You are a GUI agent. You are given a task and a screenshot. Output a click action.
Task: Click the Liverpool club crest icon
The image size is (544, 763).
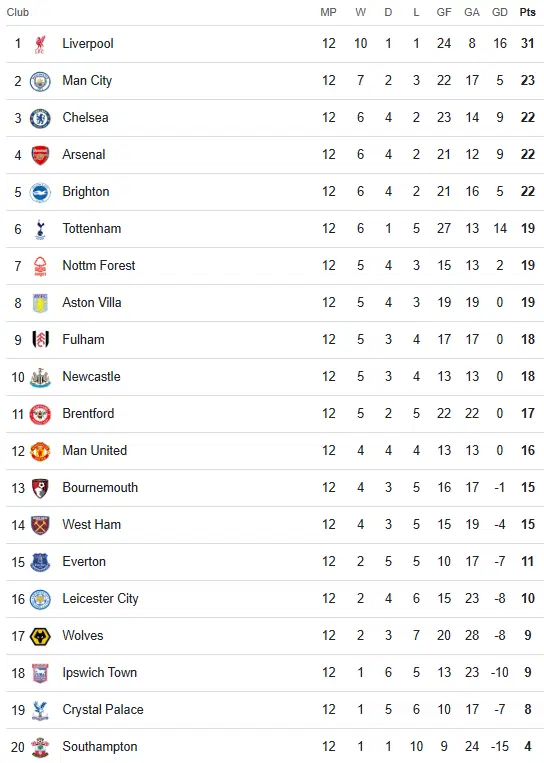pos(40,44)
